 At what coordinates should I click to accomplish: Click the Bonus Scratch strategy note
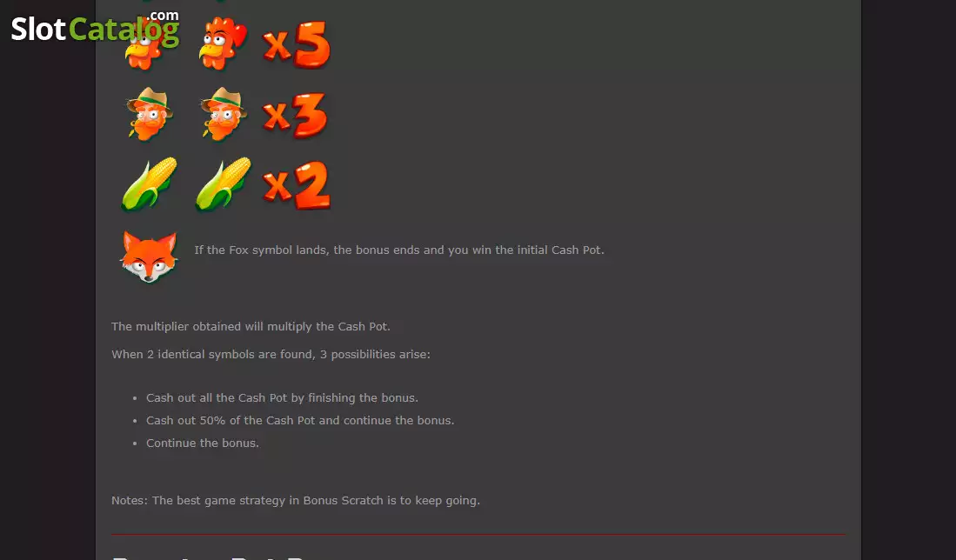click(296, 500)
